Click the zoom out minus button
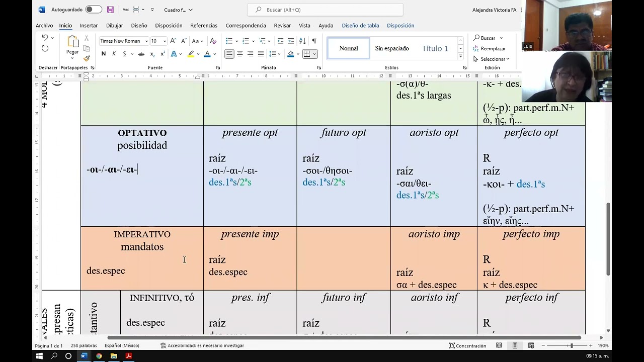Screen dimensions: 644x362 pyautogui.click(x=543, y=345)
